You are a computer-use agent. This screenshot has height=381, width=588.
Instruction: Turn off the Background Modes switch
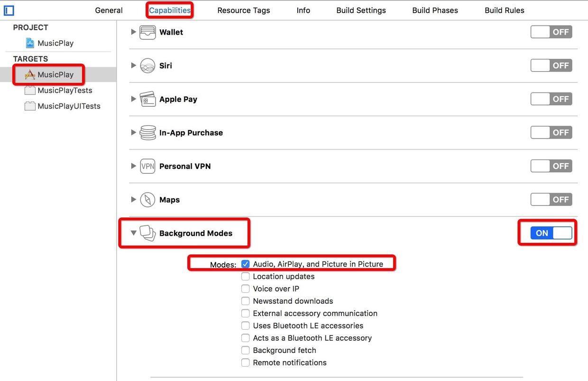[x=551, y=233]
